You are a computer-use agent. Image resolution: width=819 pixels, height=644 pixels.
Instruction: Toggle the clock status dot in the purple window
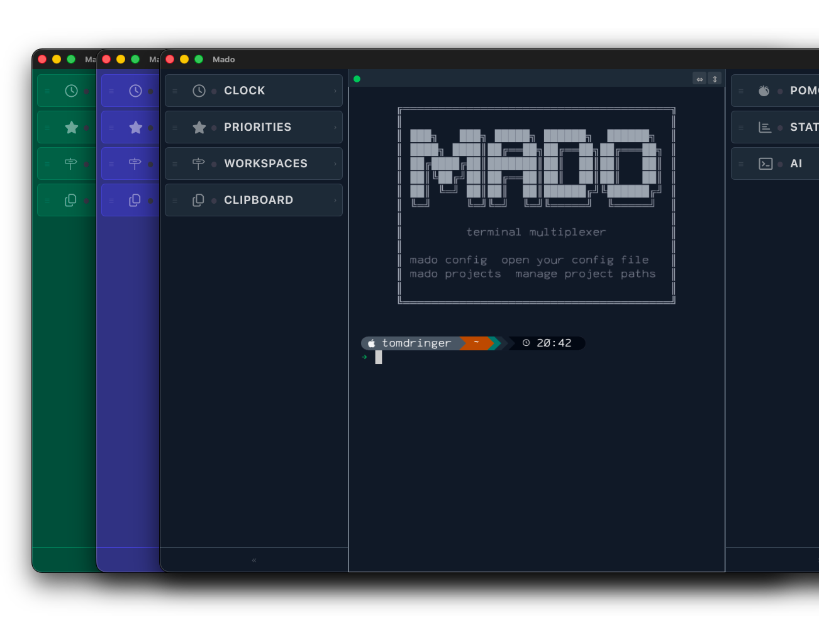150,91
